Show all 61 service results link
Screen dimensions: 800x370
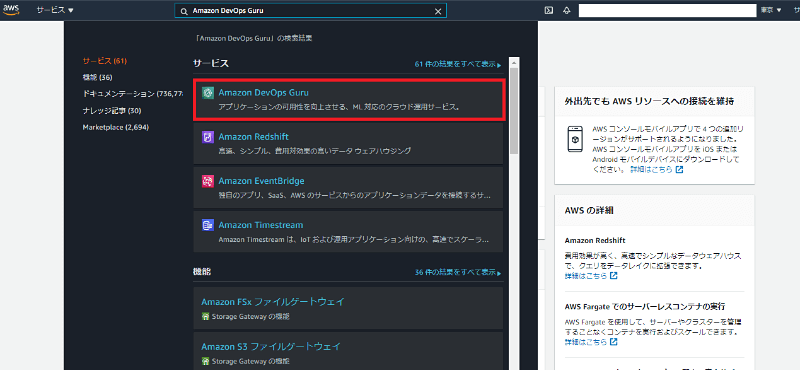coord(458,64)
